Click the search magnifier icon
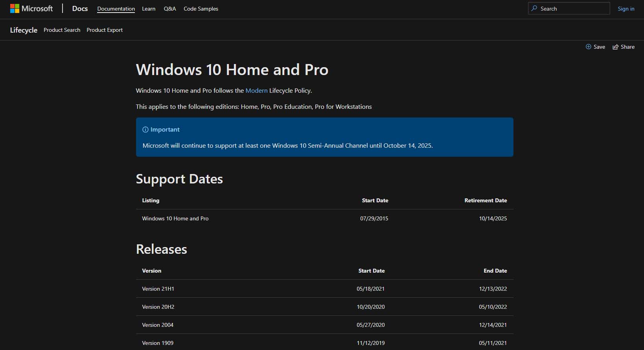 pos(534,8)
